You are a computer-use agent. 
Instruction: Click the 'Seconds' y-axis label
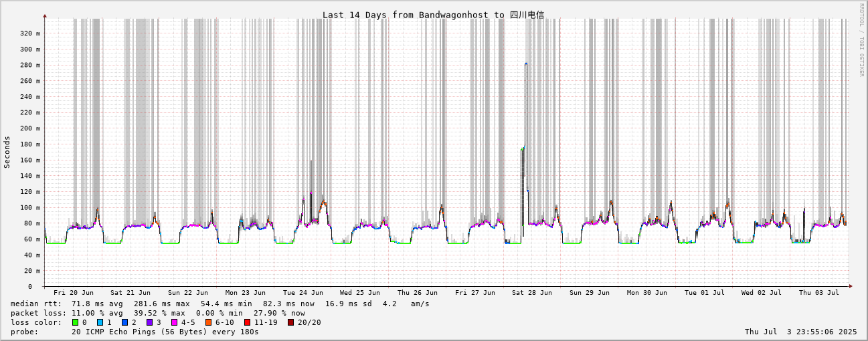tap(7, 152)
